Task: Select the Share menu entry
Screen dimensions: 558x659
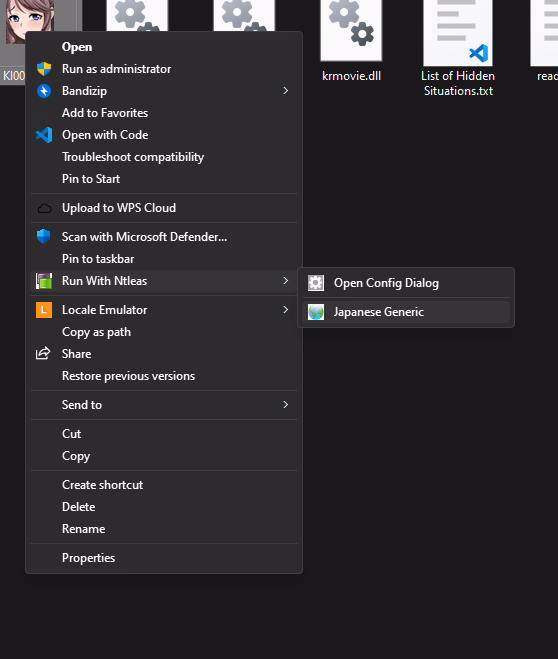Action: click(164, 354)
